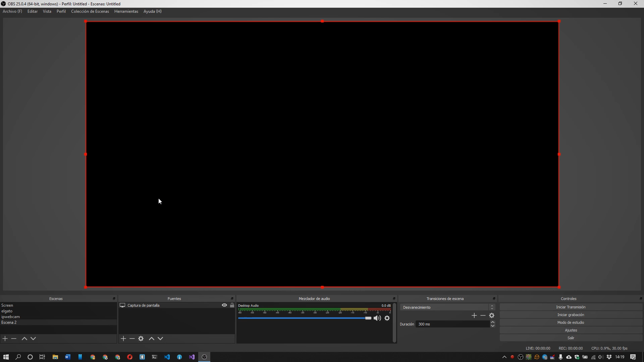The image size is (644, 362).
Task: Increase Duración with up stepper arrow
Action: pyautogui.click(x=493, y=322)
